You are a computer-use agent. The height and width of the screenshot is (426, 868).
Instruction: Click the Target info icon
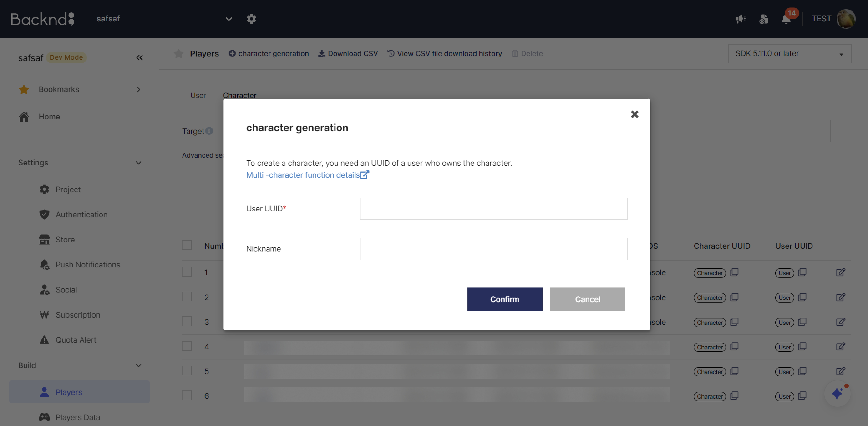[209, 131]
